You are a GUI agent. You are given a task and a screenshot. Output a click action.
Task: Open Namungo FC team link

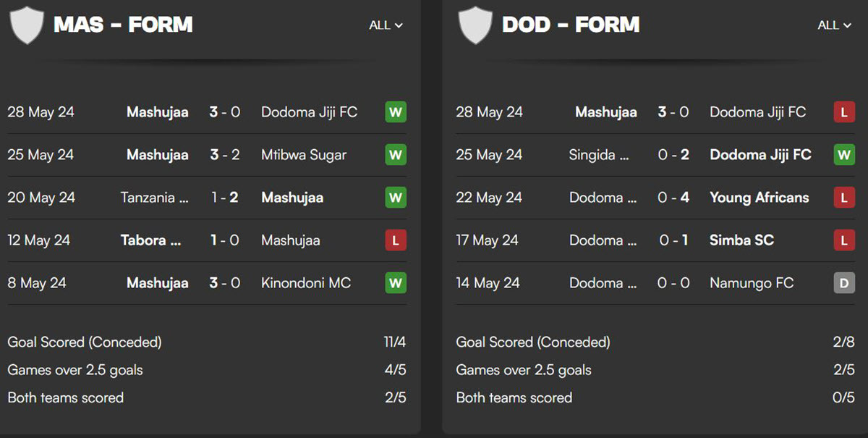click(x=752, y=283)
